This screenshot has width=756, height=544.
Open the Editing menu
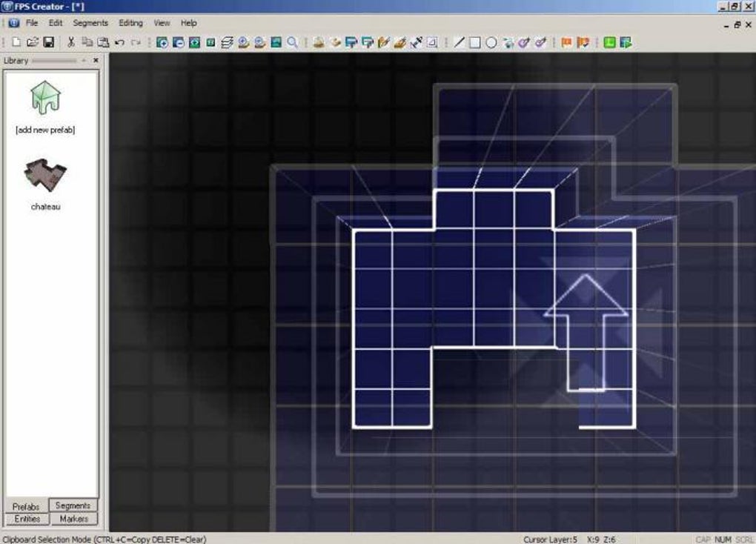tap(130, 23)
